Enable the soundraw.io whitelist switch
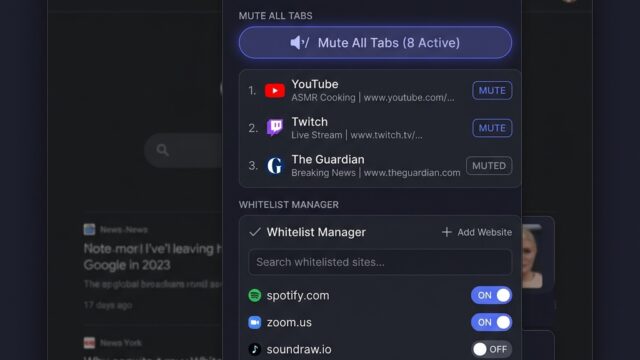The height and width of the screenshot is (360, 640). point(491,349)
